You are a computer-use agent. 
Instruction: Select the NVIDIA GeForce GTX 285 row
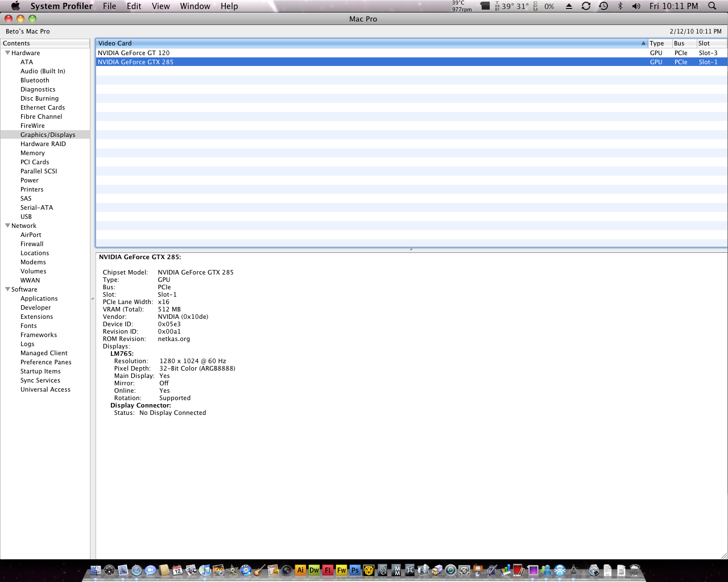(x=411, y=62)
